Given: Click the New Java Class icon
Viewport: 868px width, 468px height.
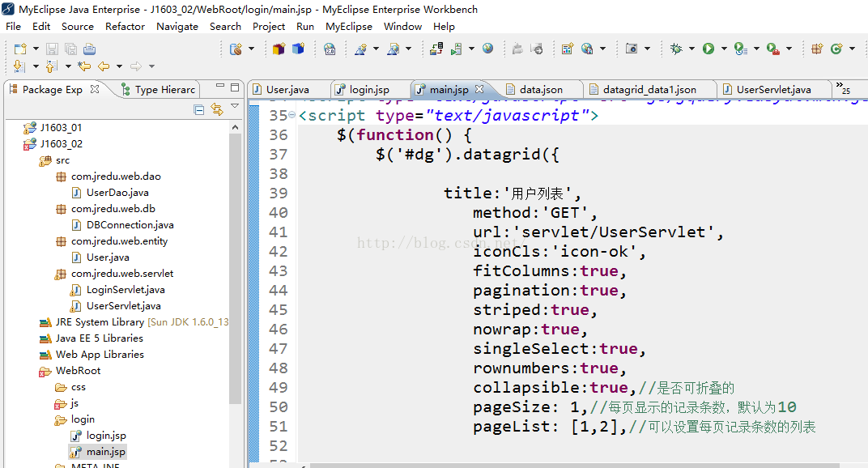Looking at the screenshot, I should 836,49.
